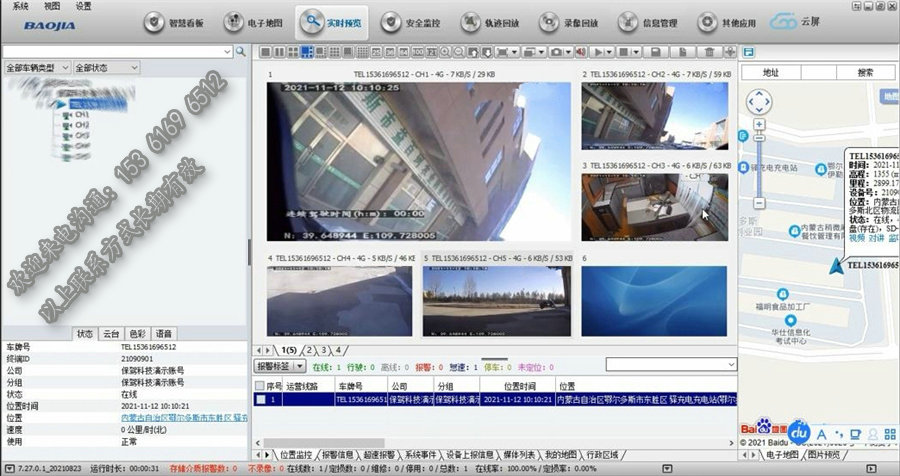Image resolution: width=900 pixels, height=476 pixels.
Task: Click the search magnifier beside the vehicle search box
Action: pos(240,50)
